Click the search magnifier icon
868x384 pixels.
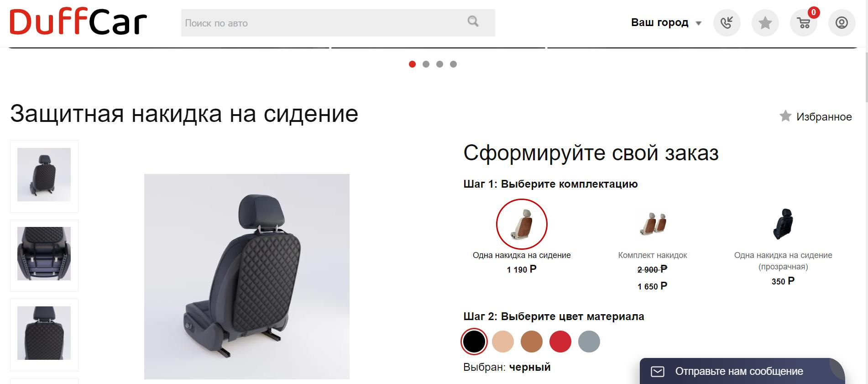click(473, 21)
